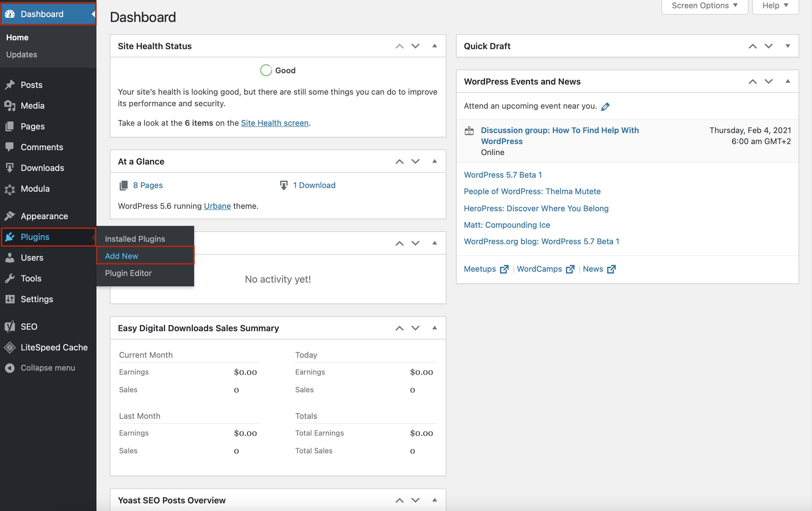Screen dimensions: 812x511
Task: Open the Screen Options dropdown
Action: coord(705,6)
